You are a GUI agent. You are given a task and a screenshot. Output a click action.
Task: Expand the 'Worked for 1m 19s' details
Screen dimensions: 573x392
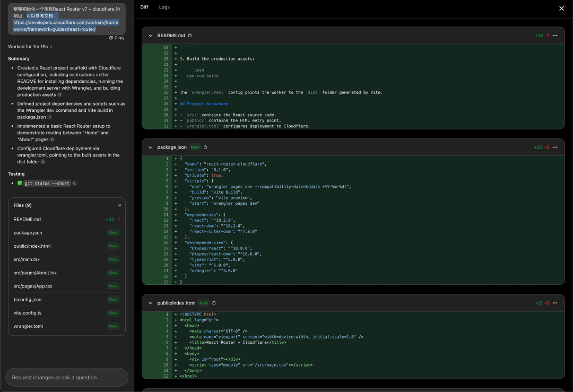click(x=30, y=46)
